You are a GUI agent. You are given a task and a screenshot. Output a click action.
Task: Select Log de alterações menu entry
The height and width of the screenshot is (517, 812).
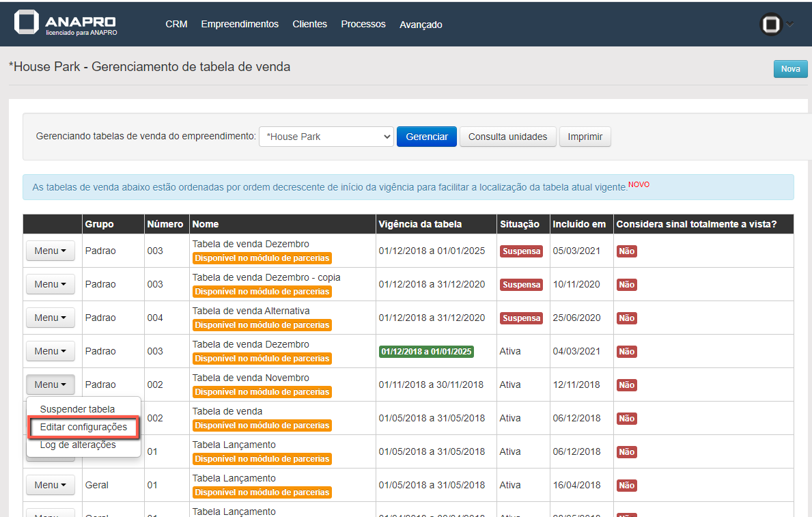tap(78, 445)
